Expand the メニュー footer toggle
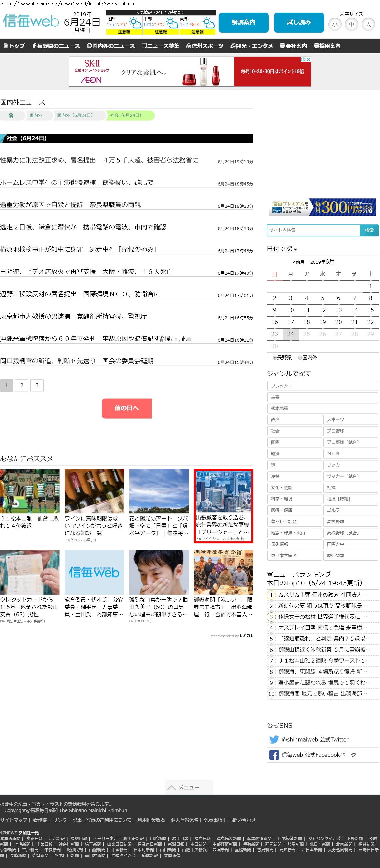The height and width of the screenshot is (868, 380). tap(189, 787)
